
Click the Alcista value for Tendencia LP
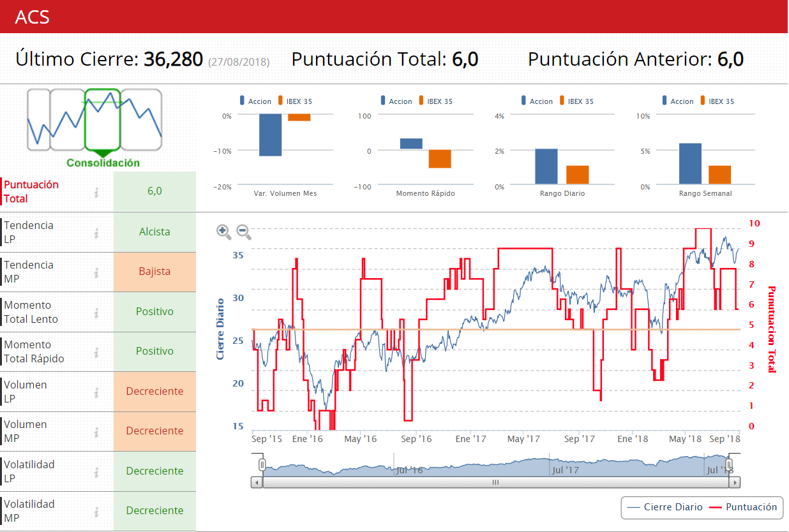tap(154, 232)
